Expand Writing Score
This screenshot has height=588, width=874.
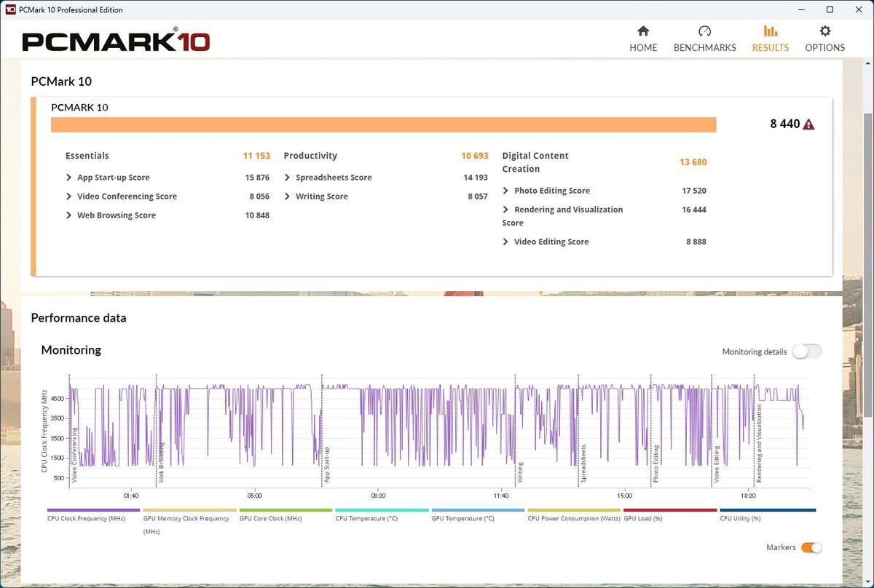288,196
